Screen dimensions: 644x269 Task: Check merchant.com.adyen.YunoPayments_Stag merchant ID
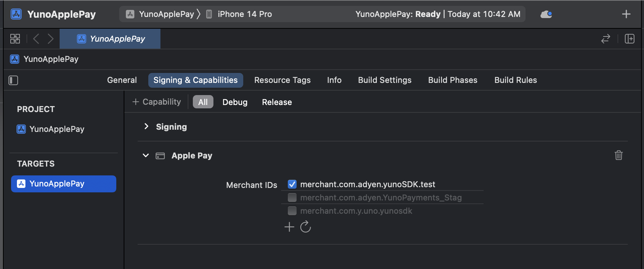[292, 198]
